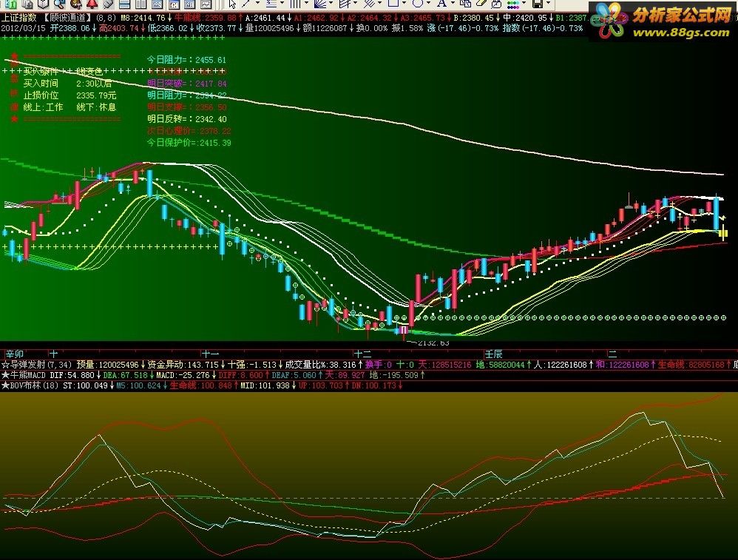738x560 pixels.
Task: Open the trend line tool dropdown
Action: click(257, 3)
